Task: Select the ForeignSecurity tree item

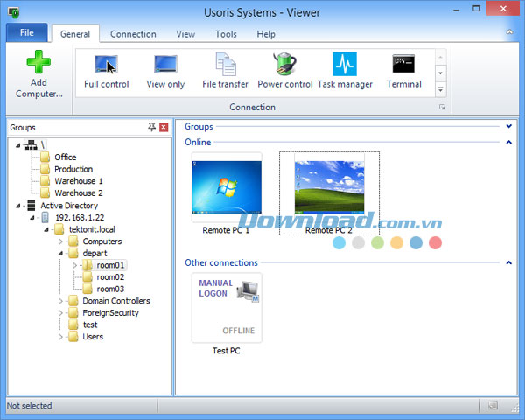Action: (110, 313)
